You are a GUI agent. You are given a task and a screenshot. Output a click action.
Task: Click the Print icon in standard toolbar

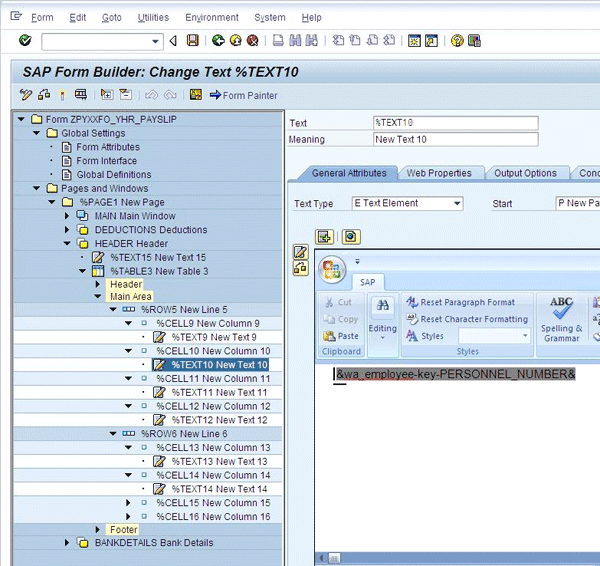point(278,41)
